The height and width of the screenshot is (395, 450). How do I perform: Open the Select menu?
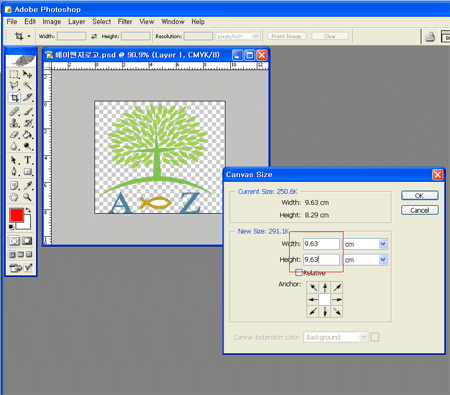[x=102, y=22]
